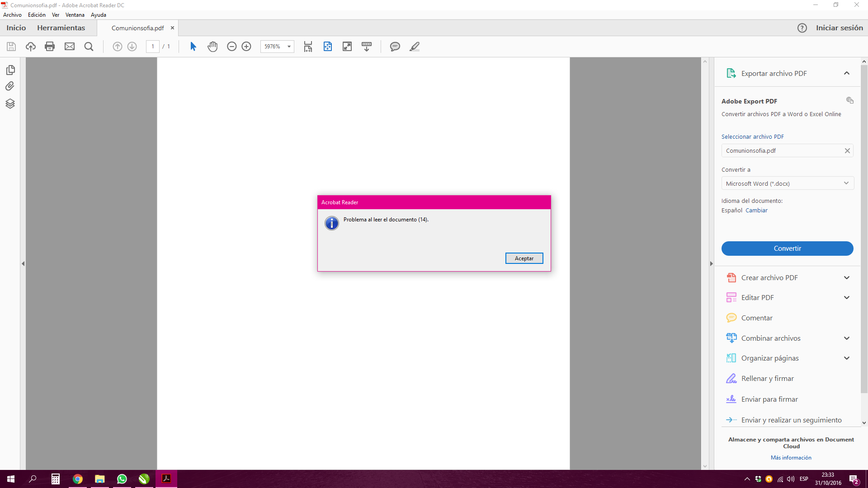Click the Save file icon
This screenshot has height=488, width=868.
pyautogui.click(x=11, y=47)
